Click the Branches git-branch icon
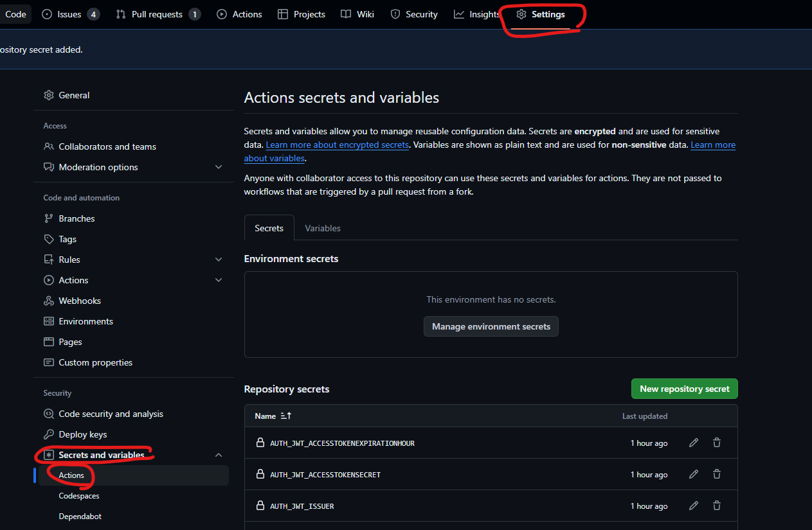 point(49,218)
